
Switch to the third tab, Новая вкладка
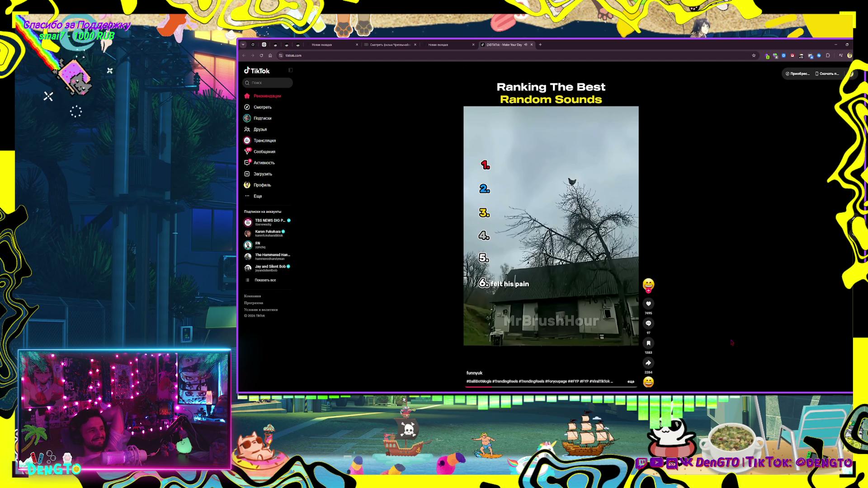click(x=450, y=45)
